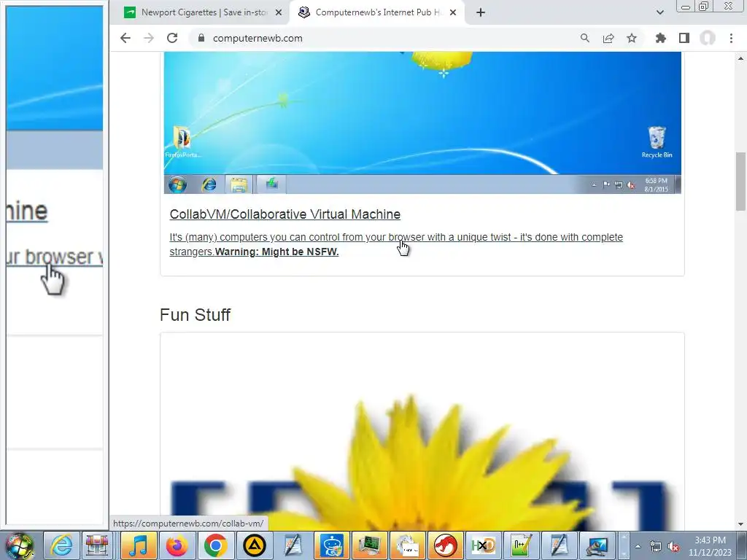Open the blue robot taskbar icon

(x=331, y=545)
